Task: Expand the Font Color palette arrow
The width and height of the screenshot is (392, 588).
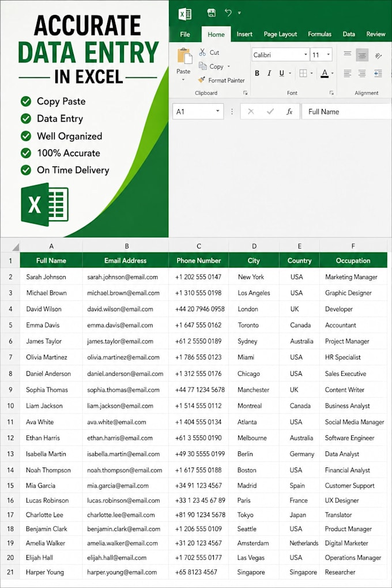Action: (x=333, y=74)
